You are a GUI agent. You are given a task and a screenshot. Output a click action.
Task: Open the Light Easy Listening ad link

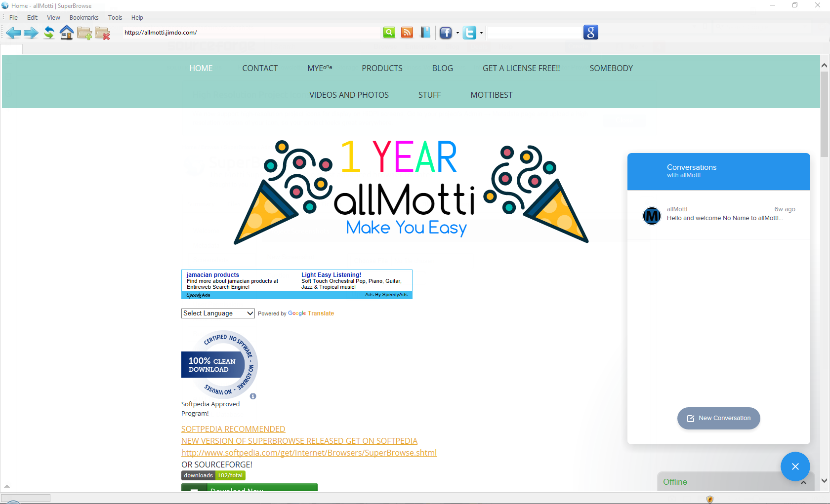[331, 275]
